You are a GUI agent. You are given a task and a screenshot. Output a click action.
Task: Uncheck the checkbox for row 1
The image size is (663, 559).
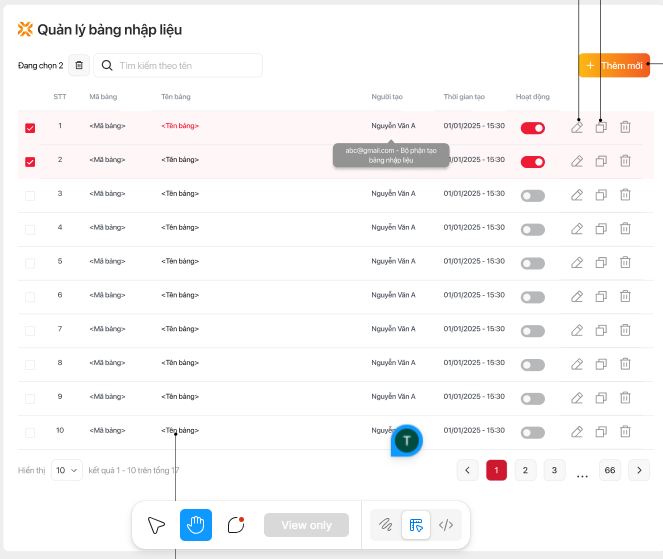pyautogui.click(x=30, y=128)
